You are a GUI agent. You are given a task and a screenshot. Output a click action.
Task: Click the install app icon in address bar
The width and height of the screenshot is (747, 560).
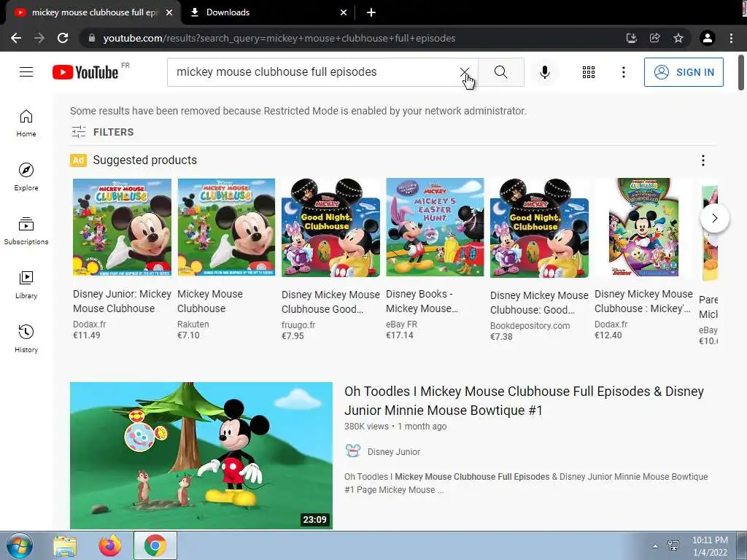coord(631,38)
